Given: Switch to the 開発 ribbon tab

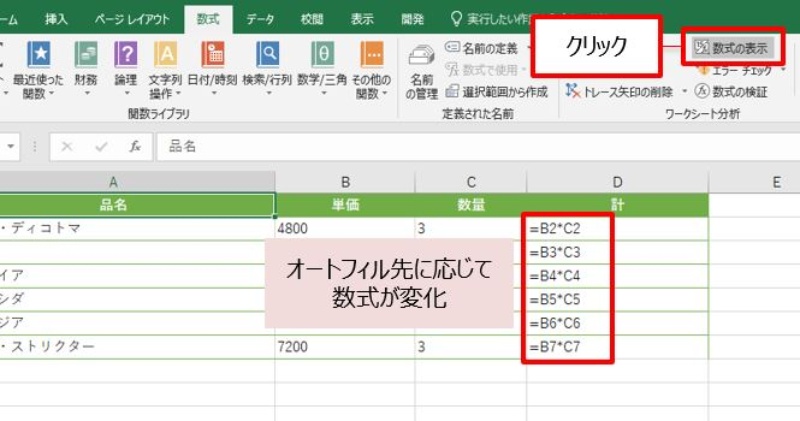Looking at the screenshot, I should click(412, 19).
